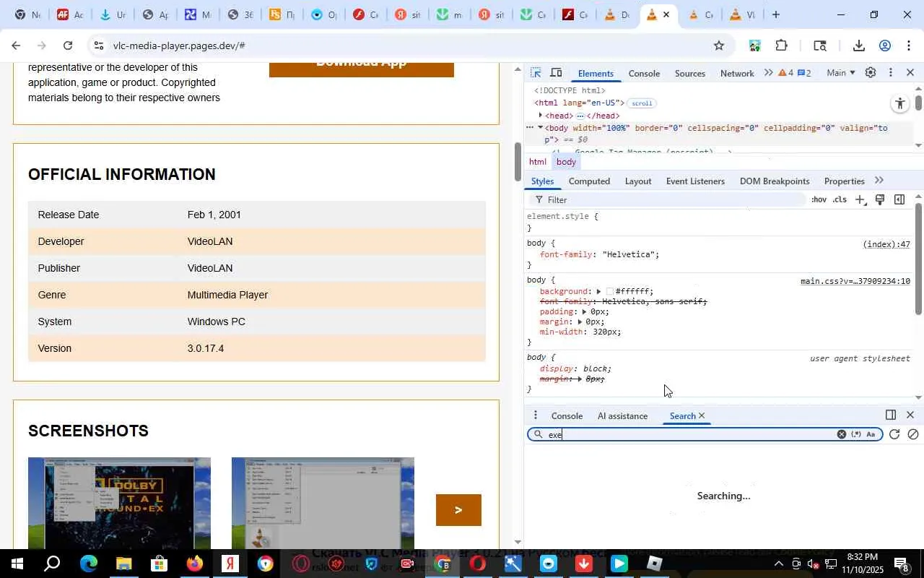Switch to the Elements tab
Viewport: 924px width, 578px height.
coord(596,74)
